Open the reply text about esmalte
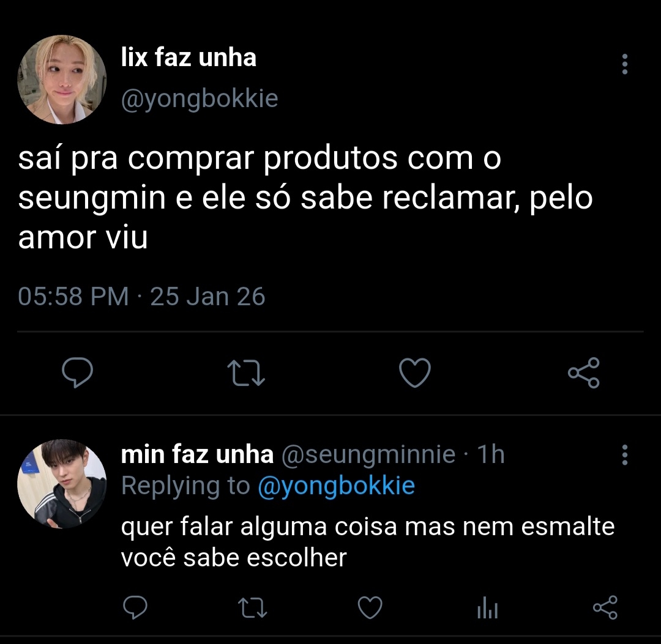This screenshot has width=661, height=644. pyautogui.click(x=367, y=542)
